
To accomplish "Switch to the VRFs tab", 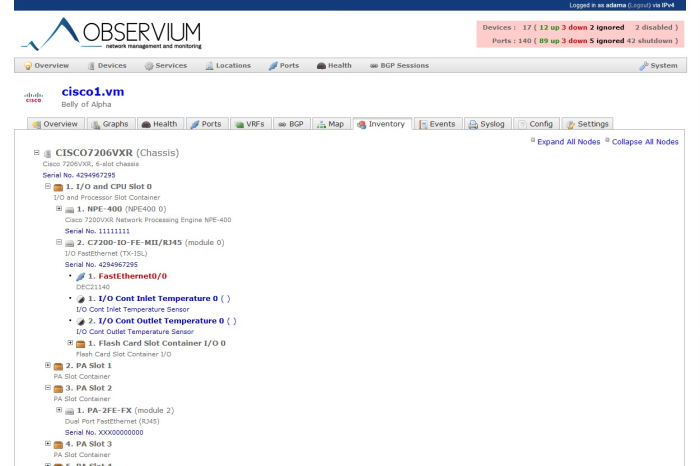I will 250,124.
